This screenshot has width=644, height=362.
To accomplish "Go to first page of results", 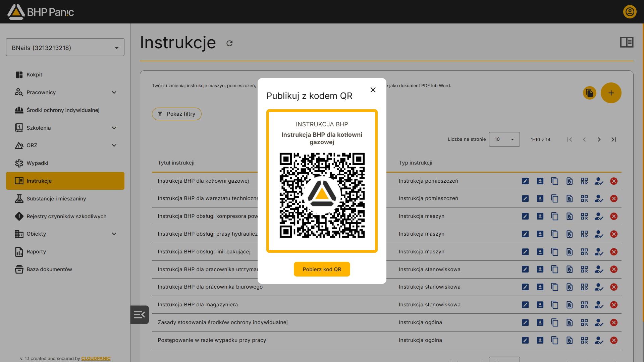I will pos(570,139).
